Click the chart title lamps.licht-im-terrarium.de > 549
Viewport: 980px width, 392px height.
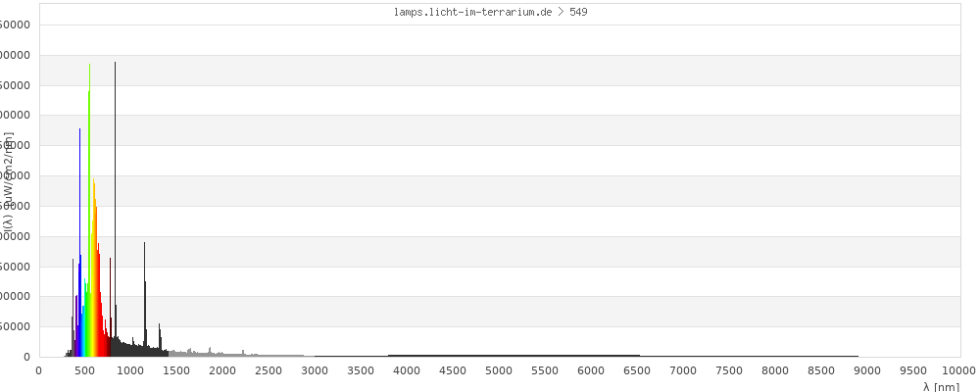click(490, 11)
